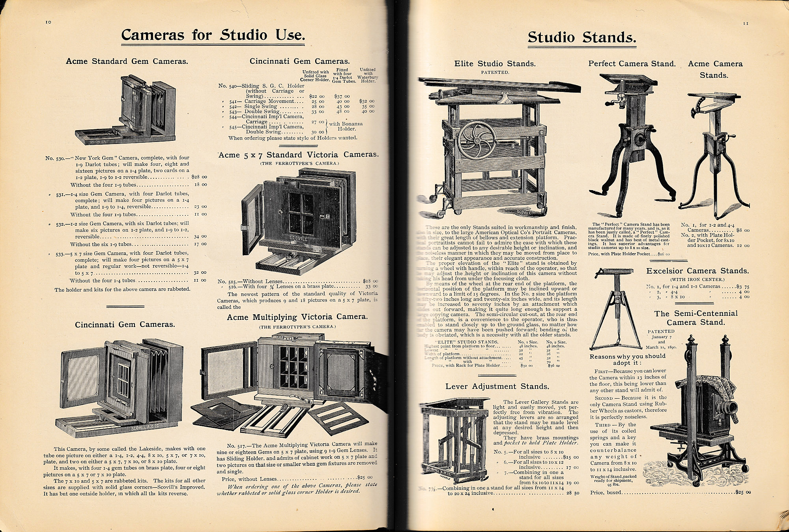The image size is (789, 532).
Task: Click the "Perfect Camera Stand." heading
Action: (632, 63)
